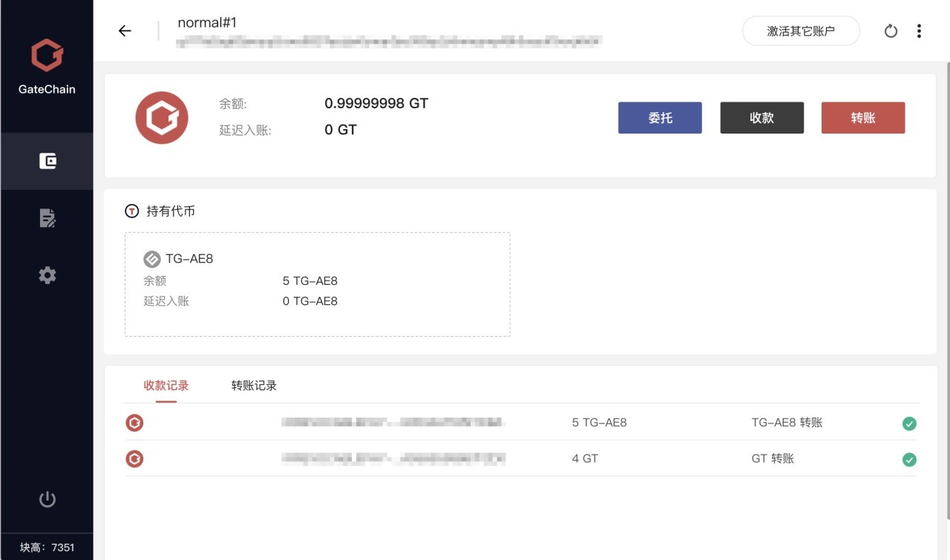
Task: Click coin icon of the TG-AE8 转账 record
Action: (x=134, y=423)
